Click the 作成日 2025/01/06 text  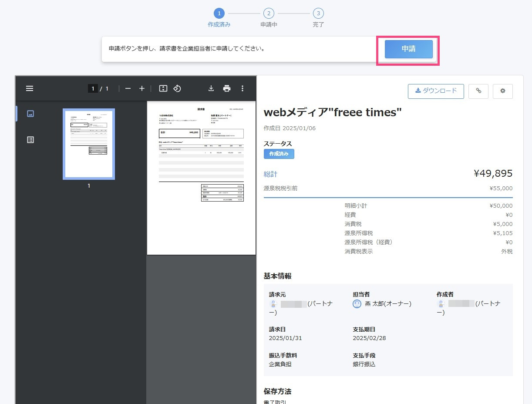point(290,128)
